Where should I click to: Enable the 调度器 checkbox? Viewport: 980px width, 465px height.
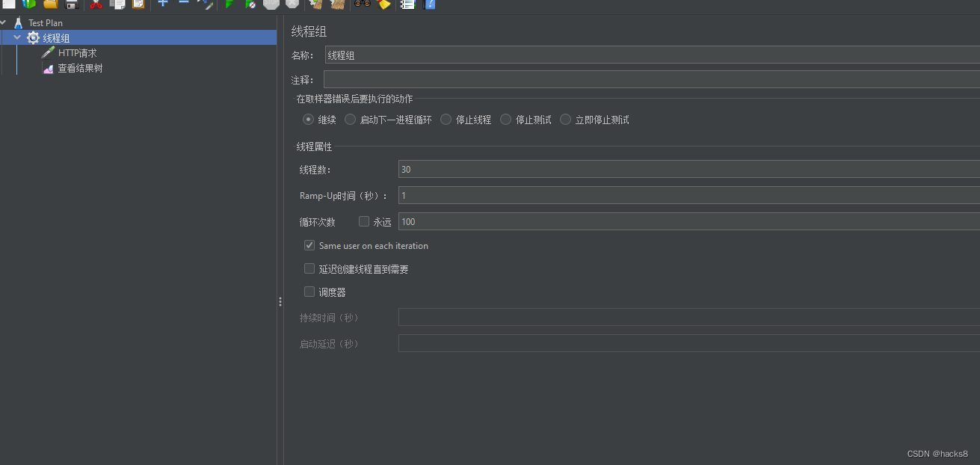click(309, 292)
